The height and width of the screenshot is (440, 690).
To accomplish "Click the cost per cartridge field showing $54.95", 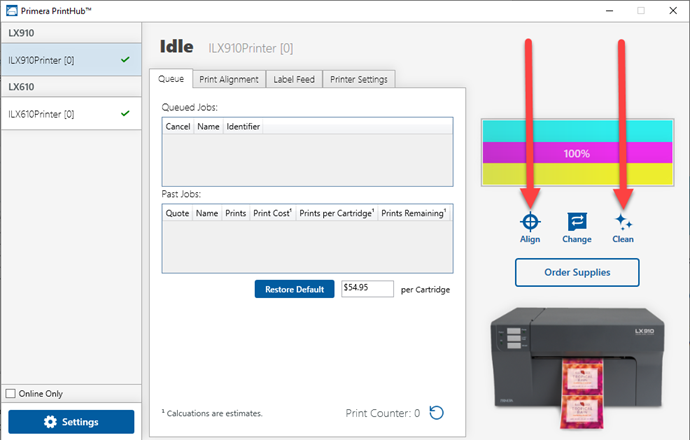I will pyautogui.click(x=367, y=289).
